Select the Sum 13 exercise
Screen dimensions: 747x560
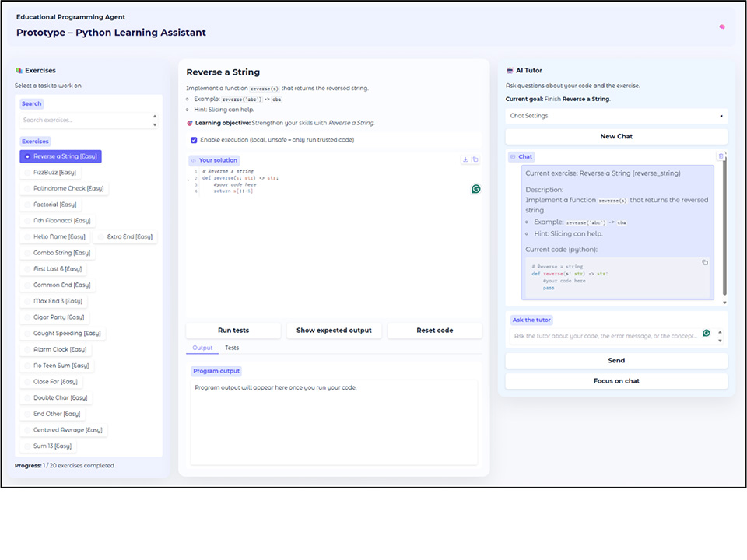pos(48,446)
